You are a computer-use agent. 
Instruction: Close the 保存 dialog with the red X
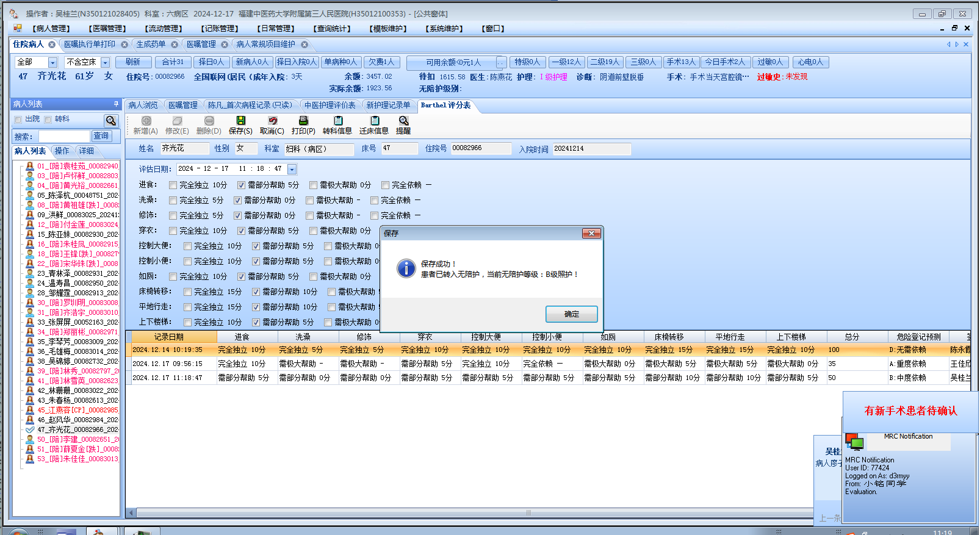point(591,233)
